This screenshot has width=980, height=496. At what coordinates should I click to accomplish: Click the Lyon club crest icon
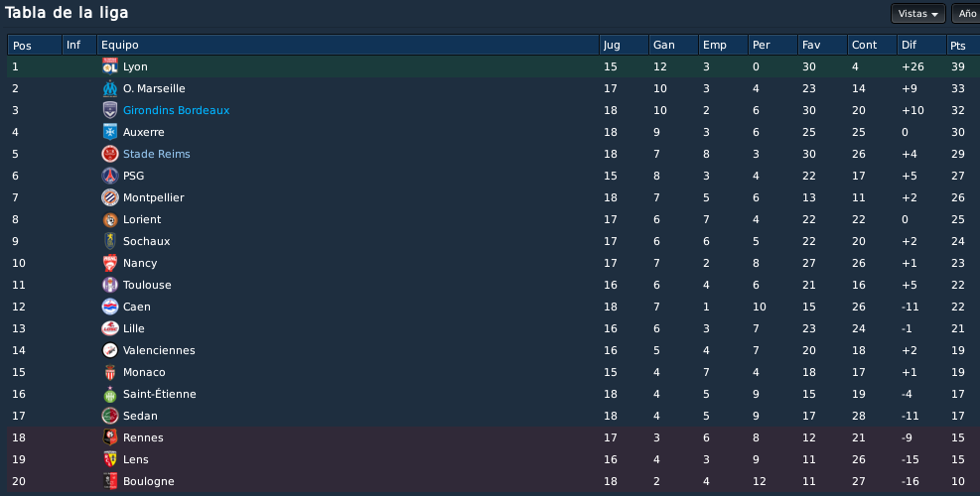tap(110, 66)
